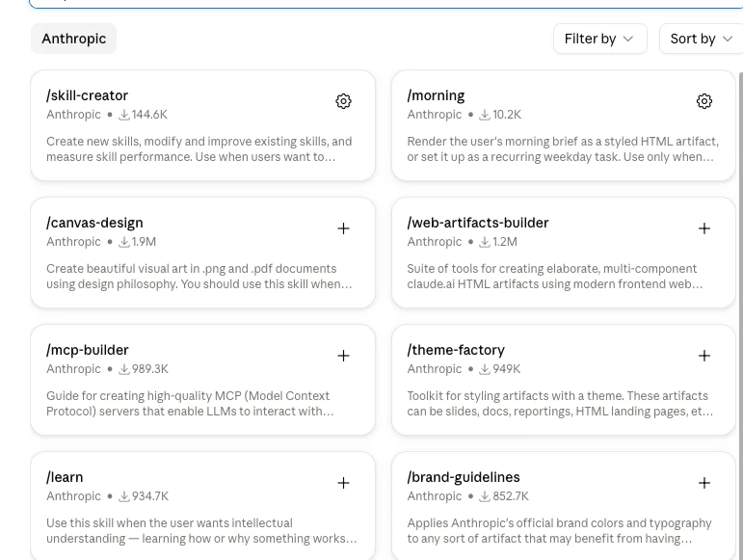
Task: Click Anthropic author label under /morning
Action: tap(434, 115)
